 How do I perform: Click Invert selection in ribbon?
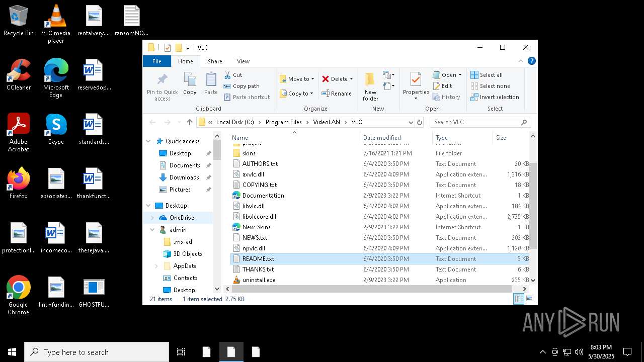495,97
